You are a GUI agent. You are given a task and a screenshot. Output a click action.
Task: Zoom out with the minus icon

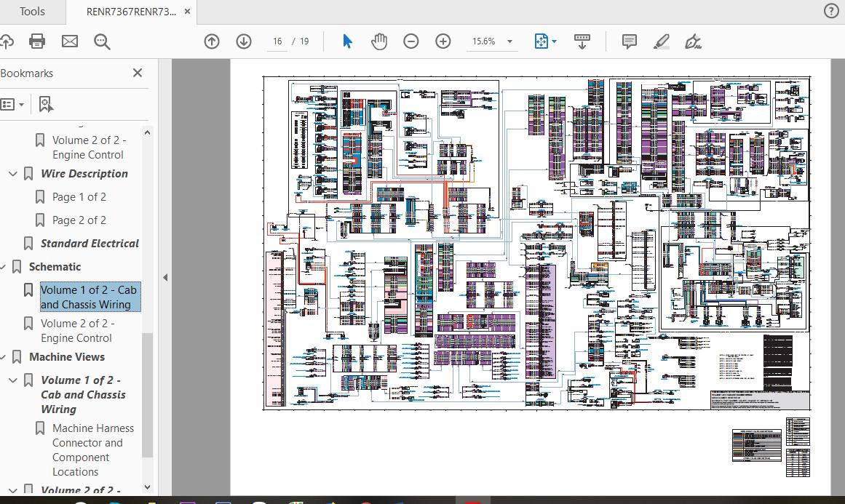click(x=410, y=41)
